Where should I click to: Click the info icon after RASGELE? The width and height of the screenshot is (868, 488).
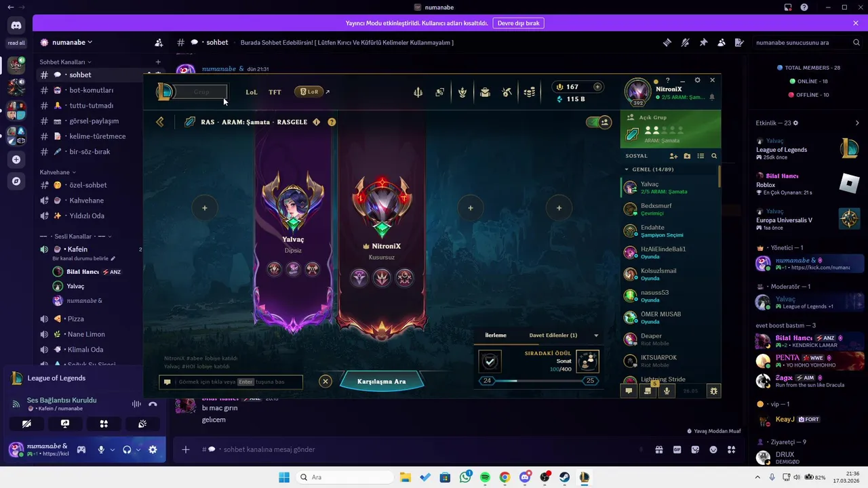coord(316,122)
